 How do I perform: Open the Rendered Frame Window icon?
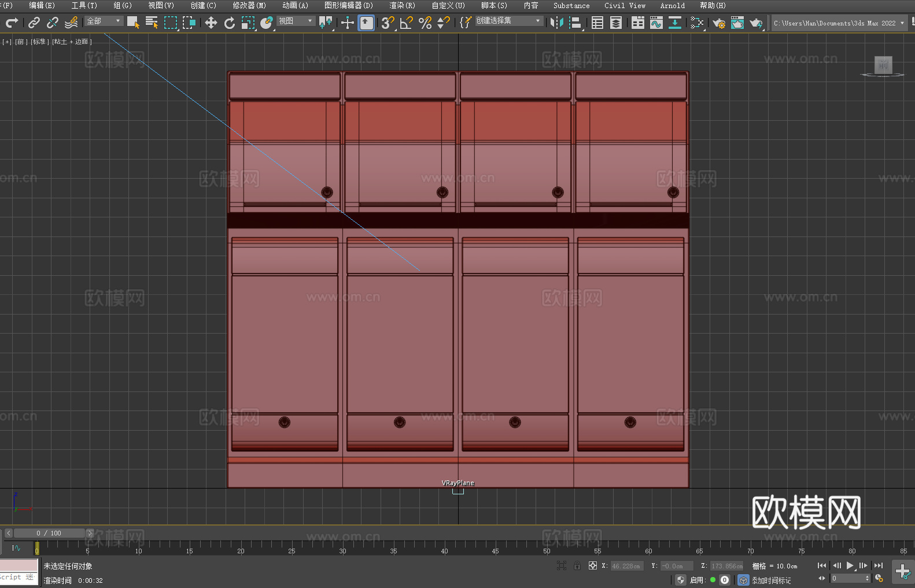737,23
